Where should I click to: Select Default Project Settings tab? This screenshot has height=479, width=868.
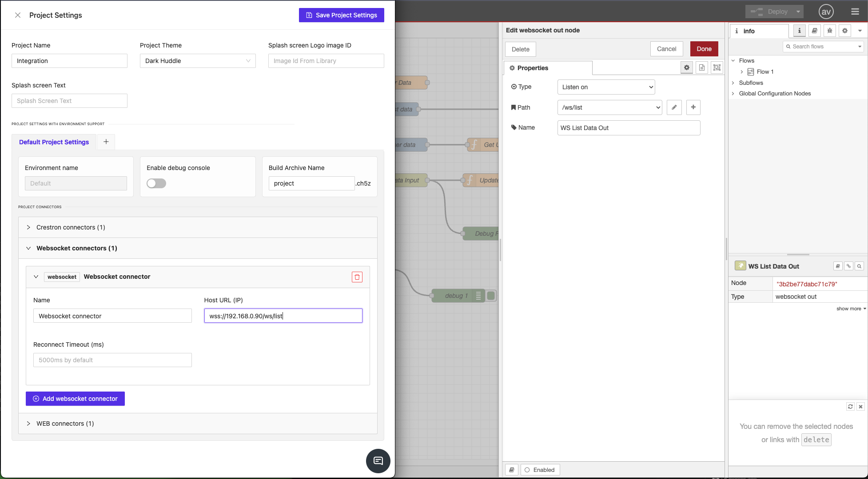[54, 142]
